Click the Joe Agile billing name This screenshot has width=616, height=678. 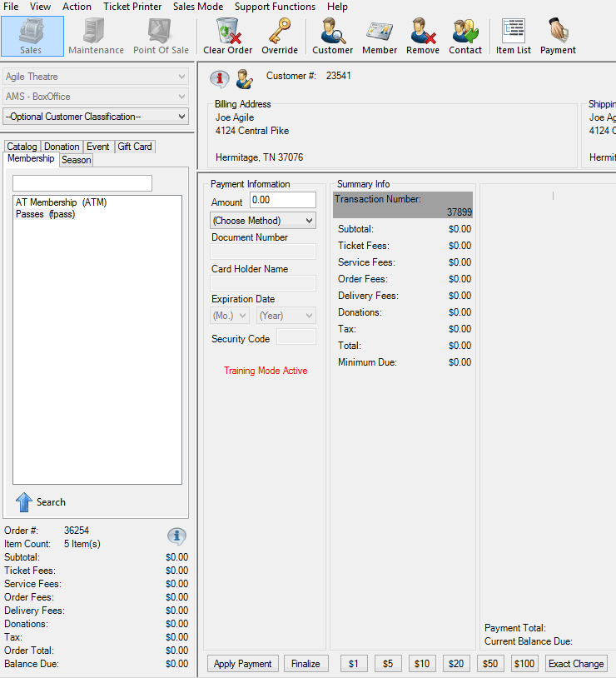[235, 117]
